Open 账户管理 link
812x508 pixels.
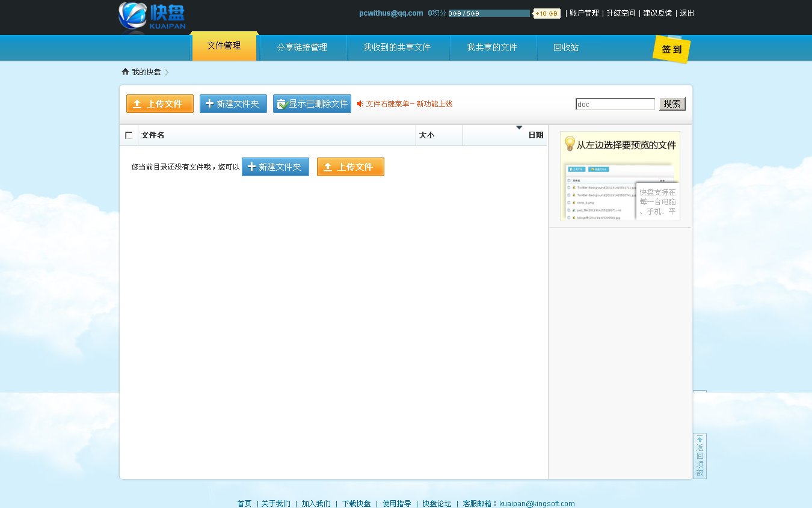click(584, 13)
